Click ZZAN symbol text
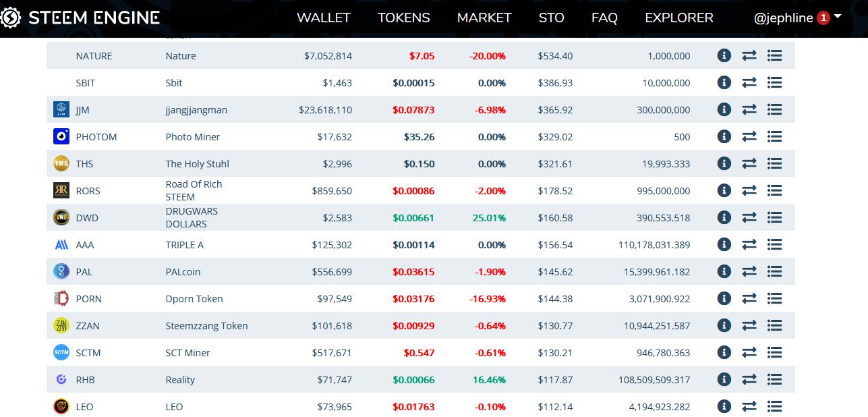The height and width of the screenshot is (417, 868). point(88,326)
